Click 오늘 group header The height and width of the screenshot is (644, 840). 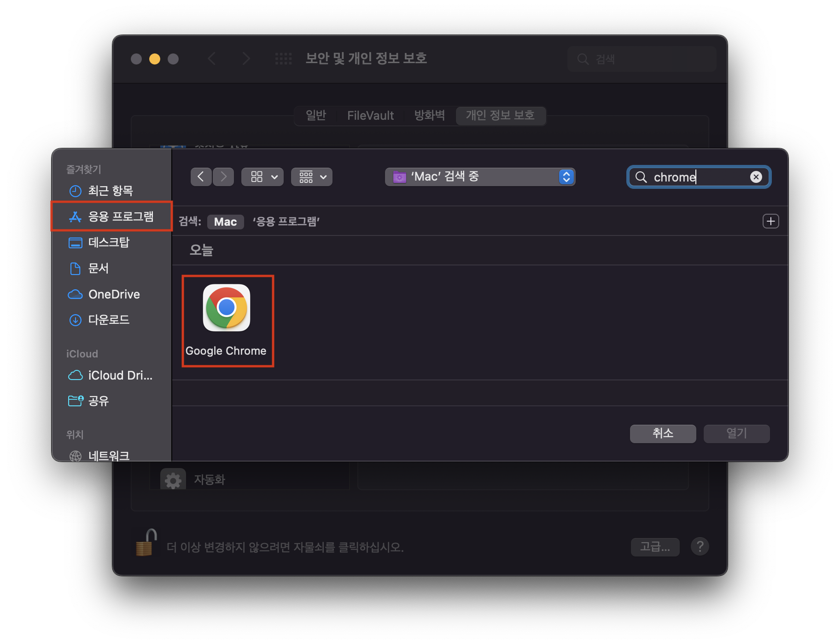[201, 250]
